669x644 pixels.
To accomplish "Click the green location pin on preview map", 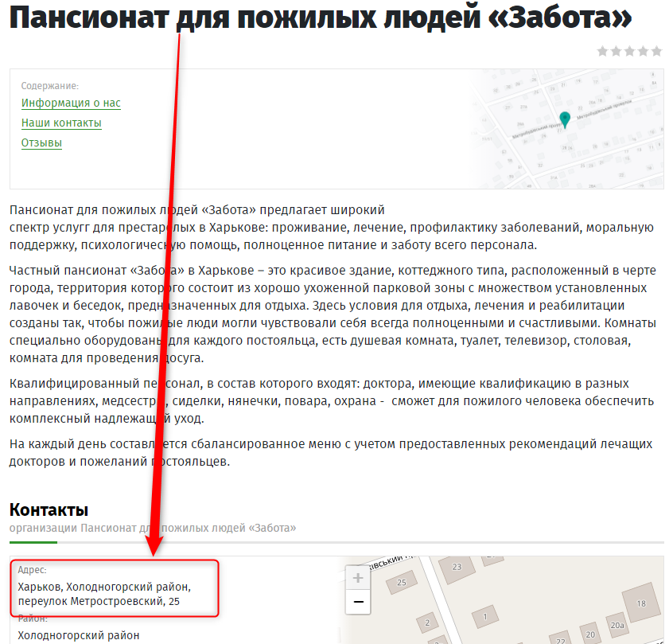I will pyautogui.click(x=565, y=119).
